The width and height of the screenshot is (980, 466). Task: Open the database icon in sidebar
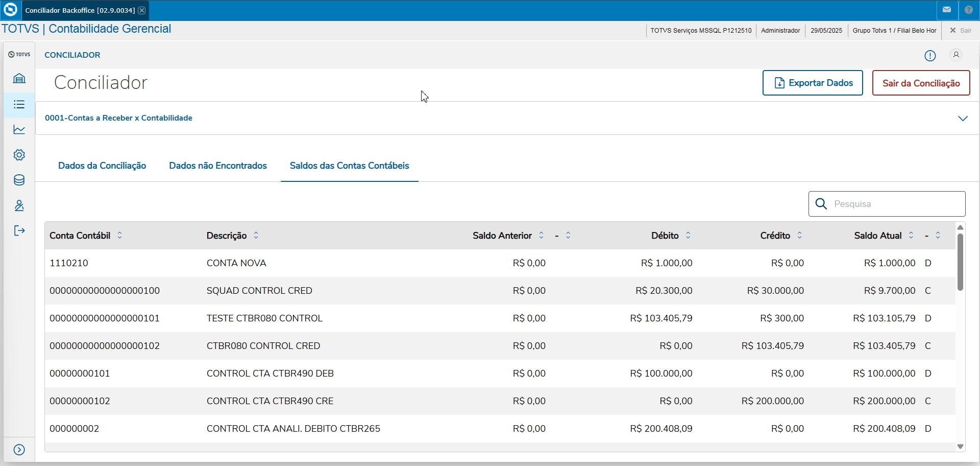tap(19, 180)
